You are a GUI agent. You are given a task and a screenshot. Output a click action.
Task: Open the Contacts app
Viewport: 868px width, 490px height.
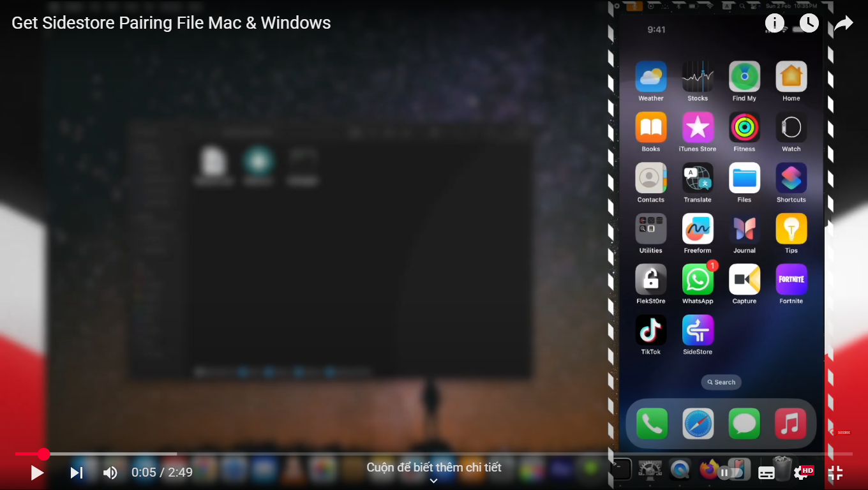651,178
